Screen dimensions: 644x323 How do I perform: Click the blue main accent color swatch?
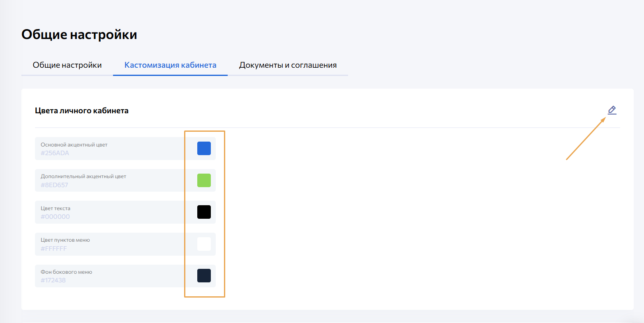pyautogui.click(x=204, y=149)
